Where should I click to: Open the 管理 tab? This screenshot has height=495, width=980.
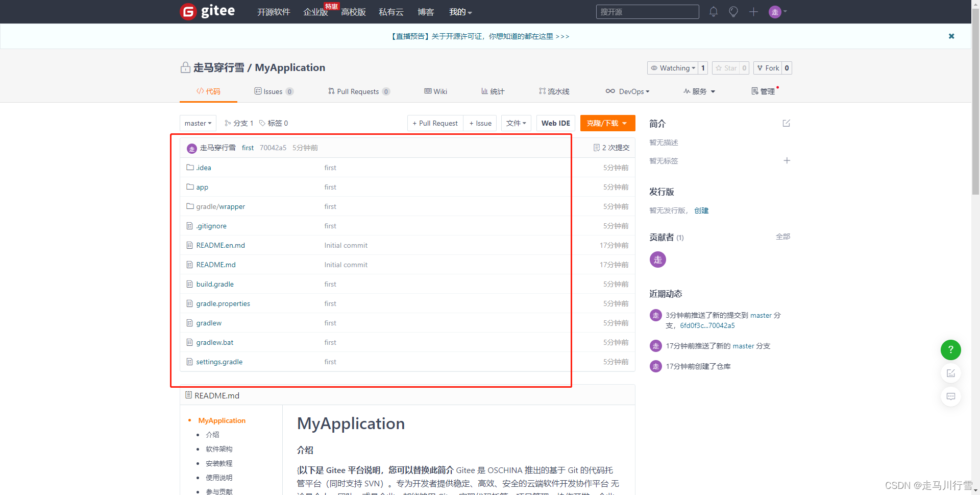763,91
